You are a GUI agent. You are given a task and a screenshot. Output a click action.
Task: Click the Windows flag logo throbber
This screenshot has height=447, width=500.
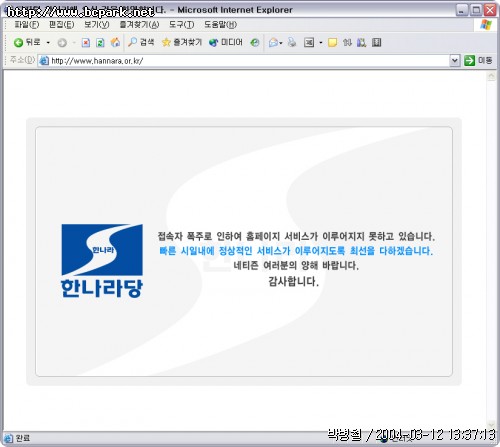coord(486,24)
